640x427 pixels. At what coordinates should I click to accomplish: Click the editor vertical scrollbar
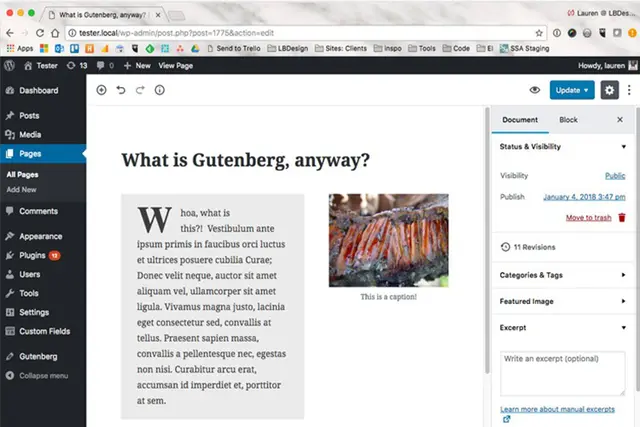pos(487,241)
